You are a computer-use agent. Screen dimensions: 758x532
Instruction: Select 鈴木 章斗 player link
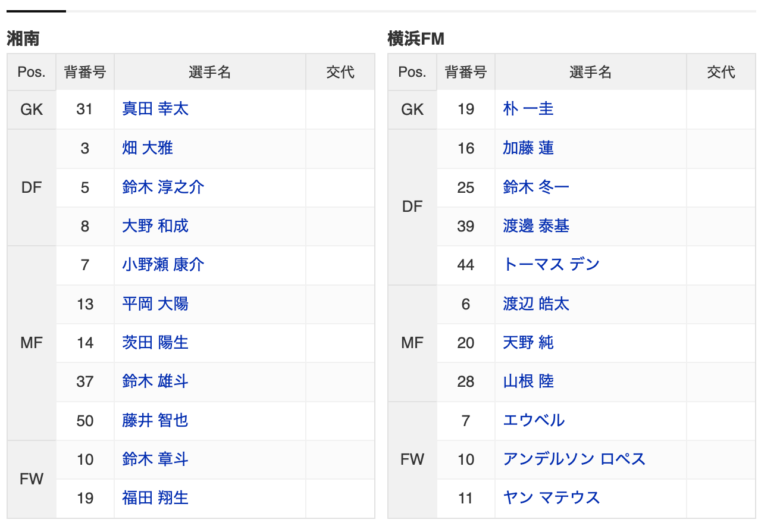point(155,459)
